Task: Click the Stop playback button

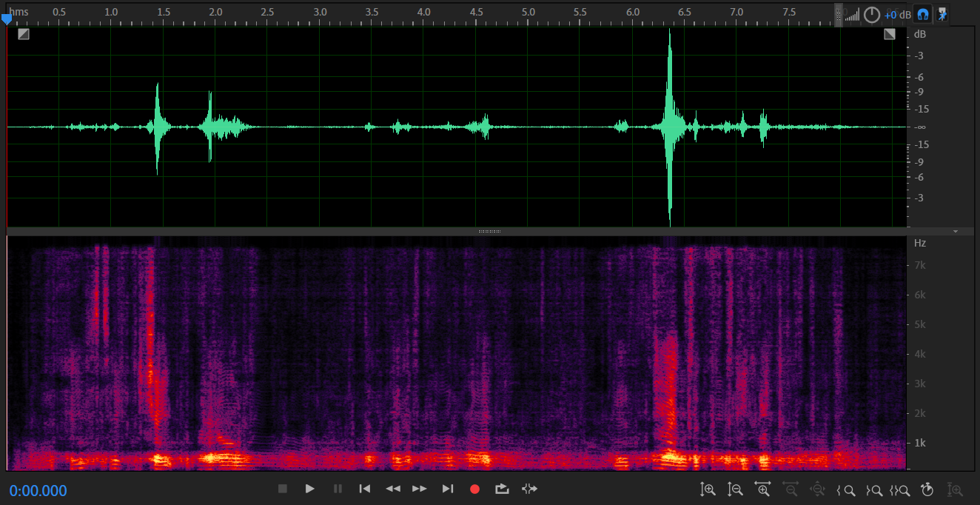Action: click(282, 489)
